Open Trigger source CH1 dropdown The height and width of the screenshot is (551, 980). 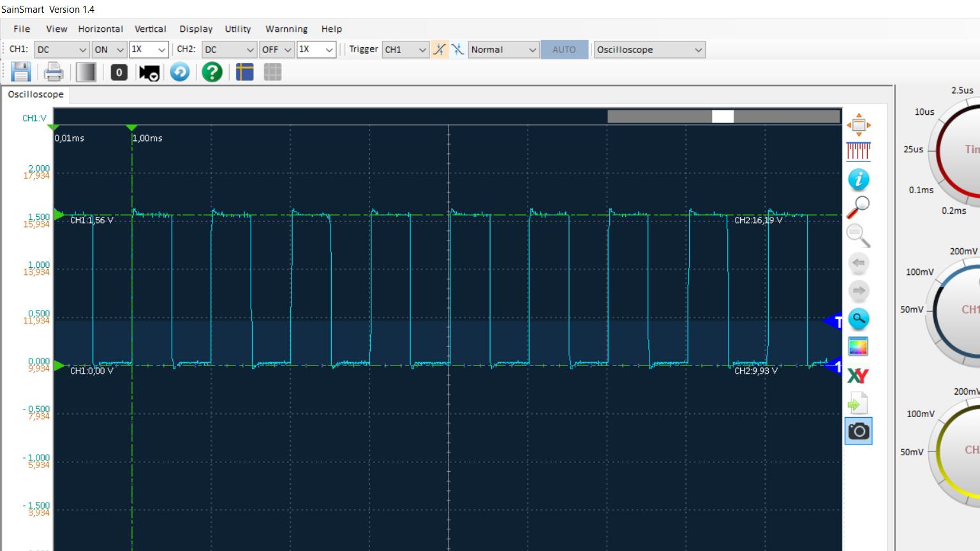(405, 49)
